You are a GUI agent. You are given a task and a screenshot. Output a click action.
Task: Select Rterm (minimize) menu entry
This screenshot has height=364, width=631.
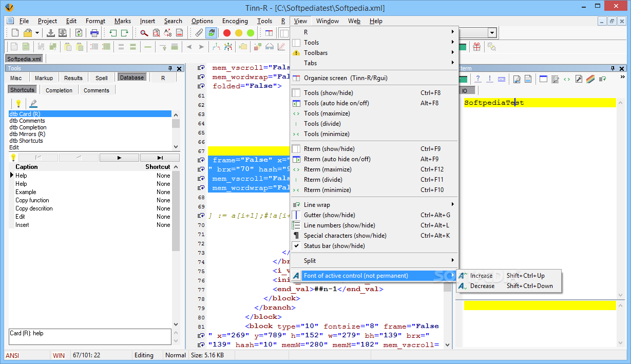[x=374, y=190]
